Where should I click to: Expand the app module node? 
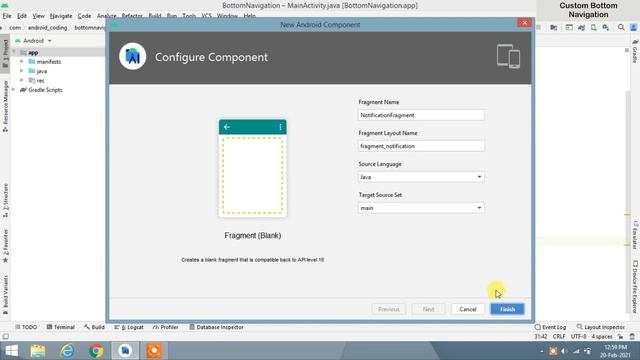point(15,52)
